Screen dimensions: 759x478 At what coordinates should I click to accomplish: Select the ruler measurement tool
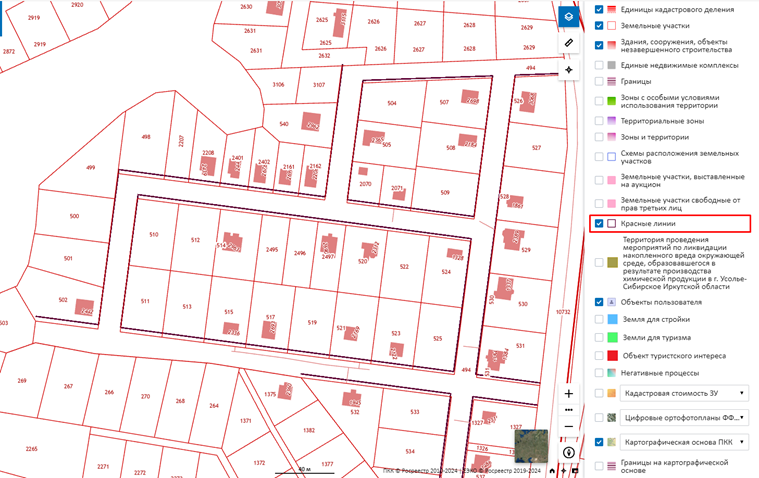[x=568, y=43]
